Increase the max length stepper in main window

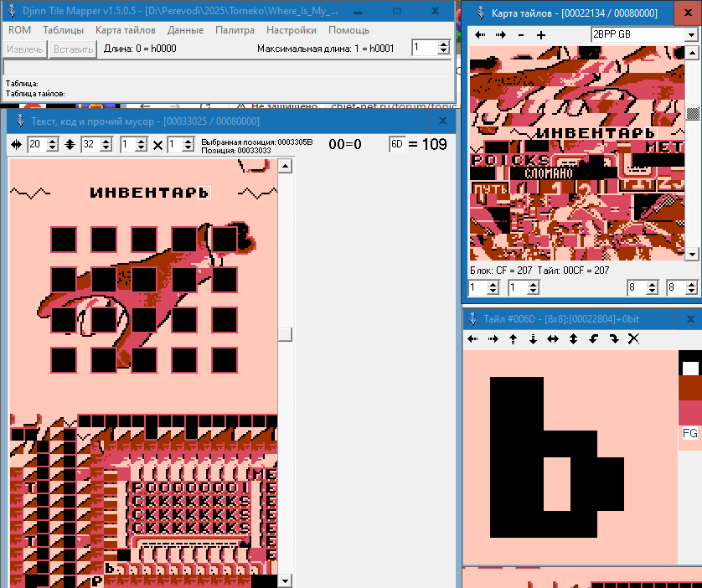click(443, 44)
